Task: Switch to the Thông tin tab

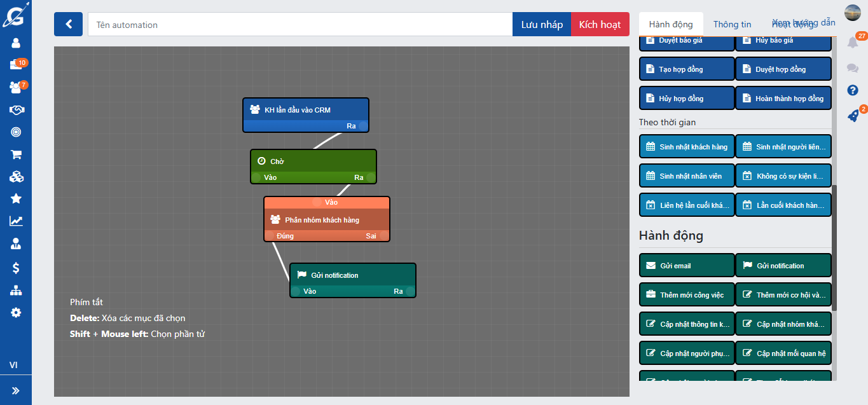Action: tap(732, 25)
